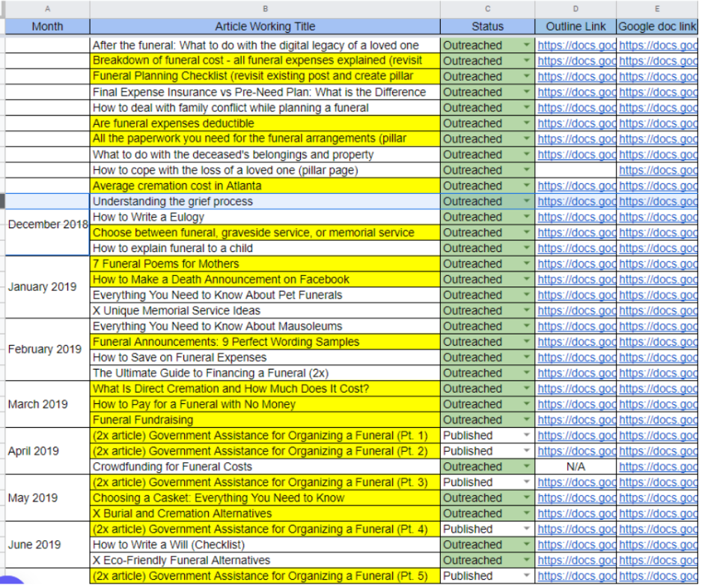Click the 'Article Working Title' header cell
The height and width of the screenshot is (588, 702).
[266, 26]
